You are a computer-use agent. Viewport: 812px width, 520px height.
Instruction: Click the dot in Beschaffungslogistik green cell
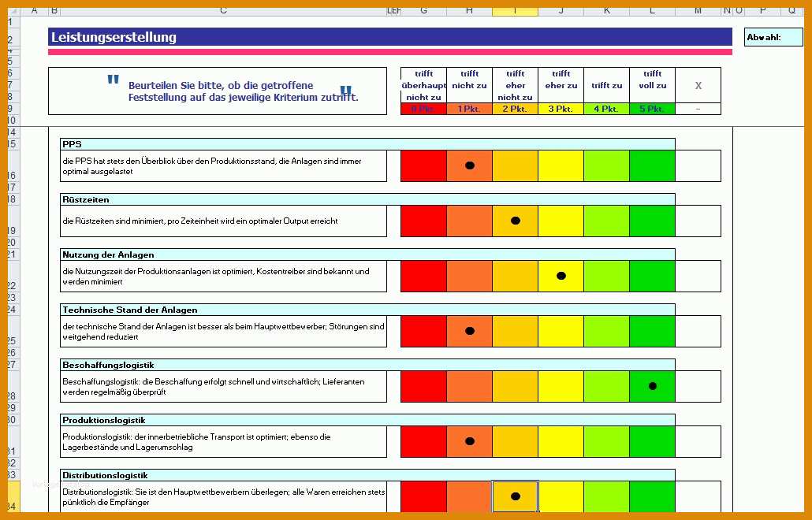click(x=653, y=386)
